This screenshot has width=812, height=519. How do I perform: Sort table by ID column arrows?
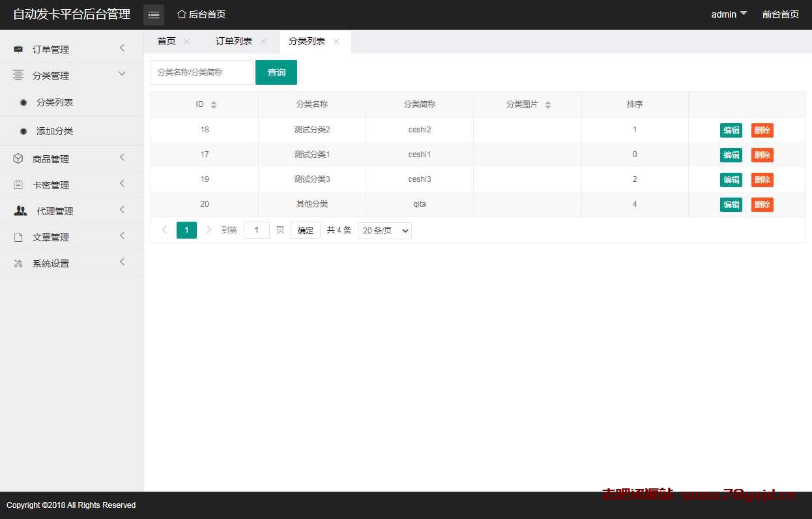click(214, 105)
